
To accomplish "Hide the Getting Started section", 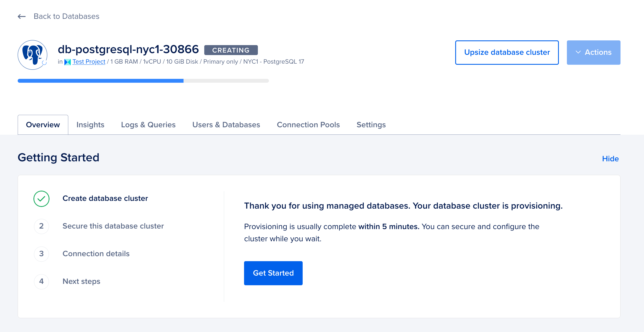I will 610,159.
